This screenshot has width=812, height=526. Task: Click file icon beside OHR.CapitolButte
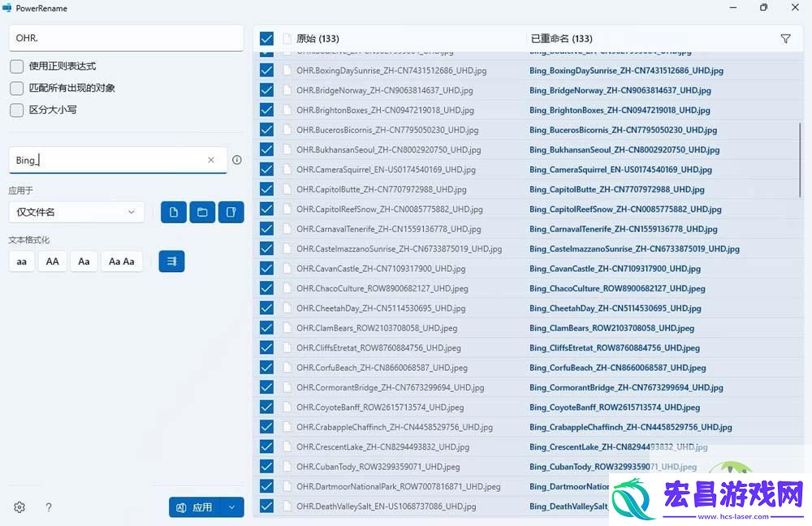tap(287, 189)
